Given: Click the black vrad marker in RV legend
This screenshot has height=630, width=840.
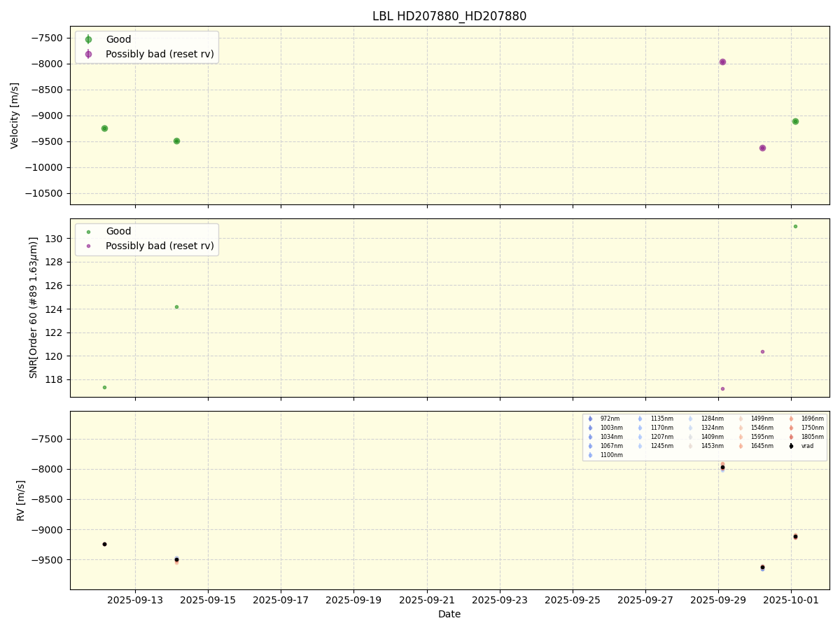Looking at the screenshot, I should pyautogui.click(x=791, y=446).
